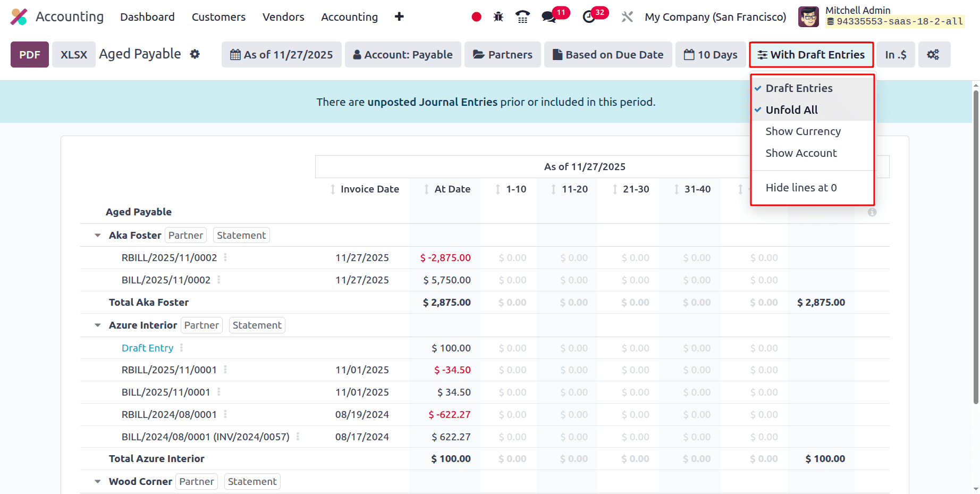The height and width of the screenshot is (494, 980).
Task: Open the Dashboard menu
Action: click(x=147, y=17)
